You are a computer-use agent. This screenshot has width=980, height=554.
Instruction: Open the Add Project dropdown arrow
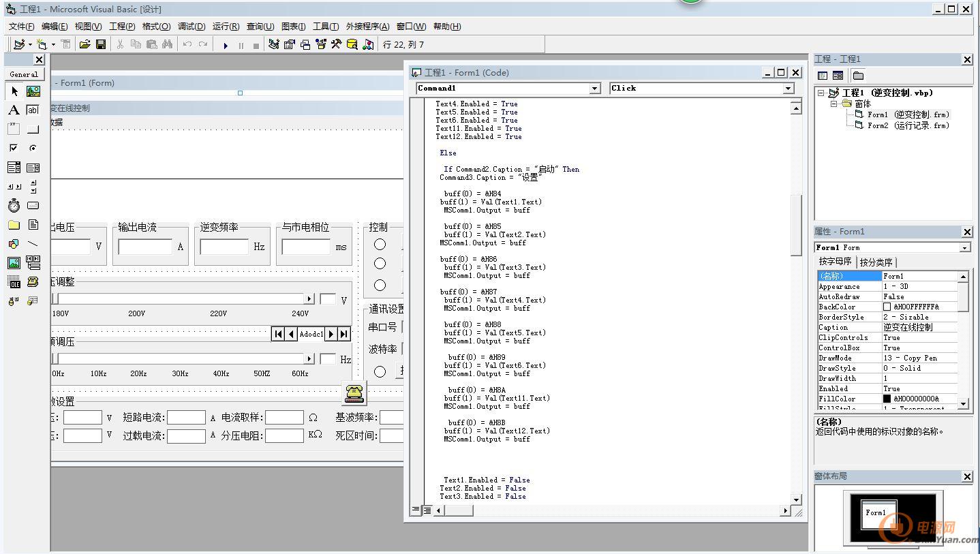tap(30, 45)
